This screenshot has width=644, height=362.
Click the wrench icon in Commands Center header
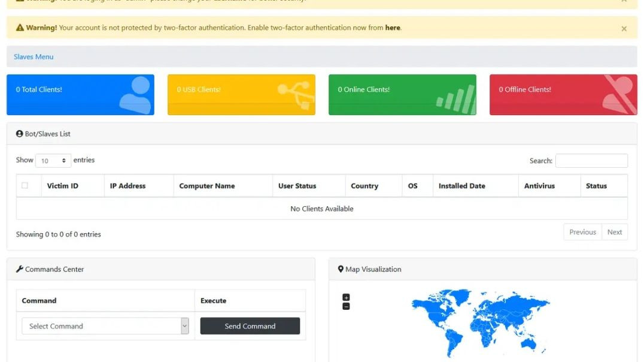19,269
